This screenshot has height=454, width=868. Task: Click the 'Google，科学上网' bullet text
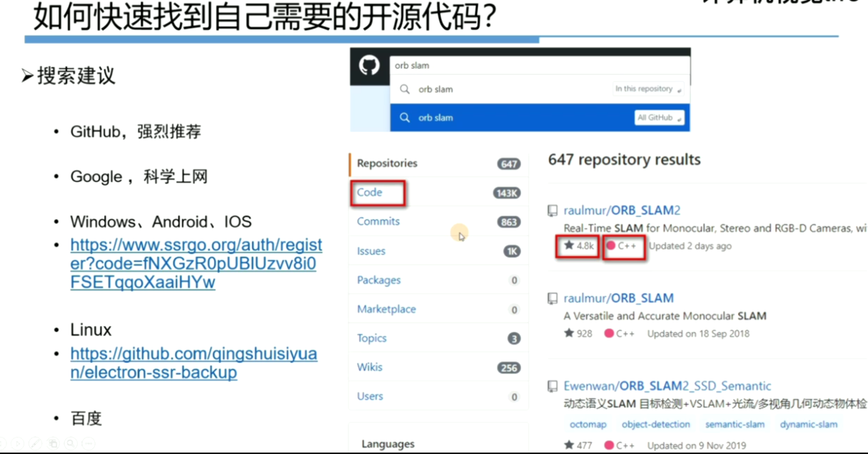point(138,177)
